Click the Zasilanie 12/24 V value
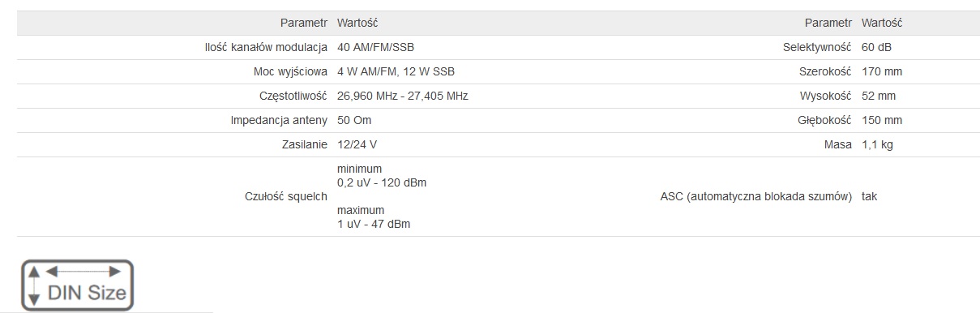 (357, 144)
